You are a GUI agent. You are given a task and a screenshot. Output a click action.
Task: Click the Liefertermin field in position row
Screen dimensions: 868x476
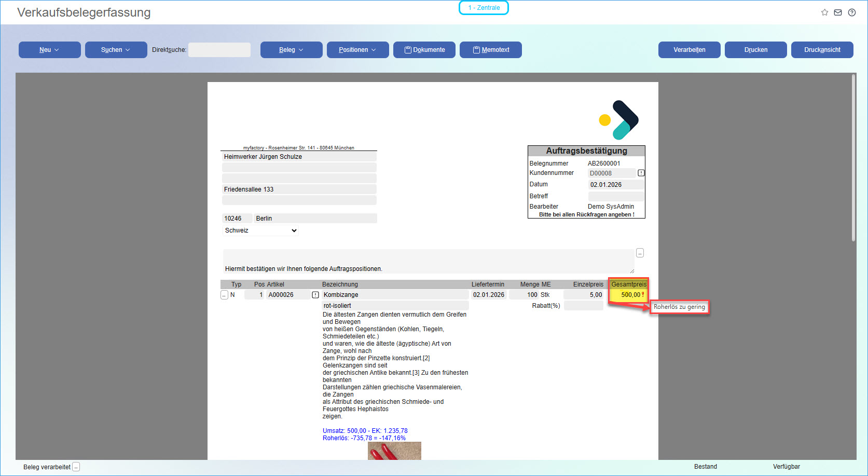[488, 295]
